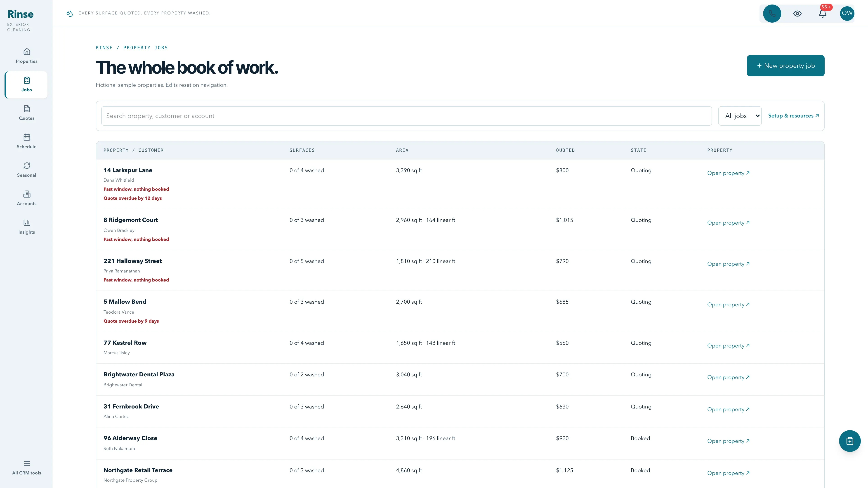Click the QUOTED column header
Viewport: 868px width, 488px height.
coord(565,150)
